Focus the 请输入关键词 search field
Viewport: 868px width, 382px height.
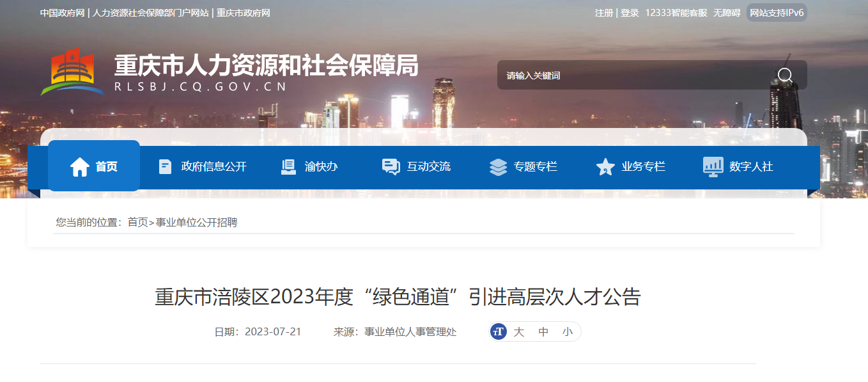point(636,76)
